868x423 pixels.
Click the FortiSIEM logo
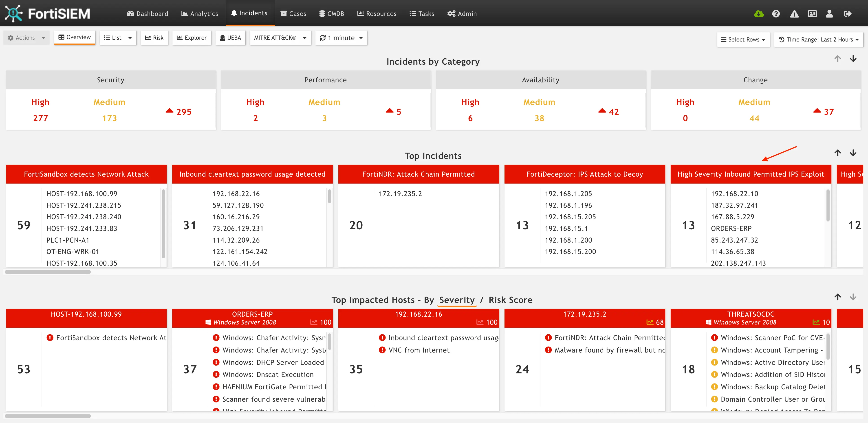pyautogui.click(x=47, y=13)
